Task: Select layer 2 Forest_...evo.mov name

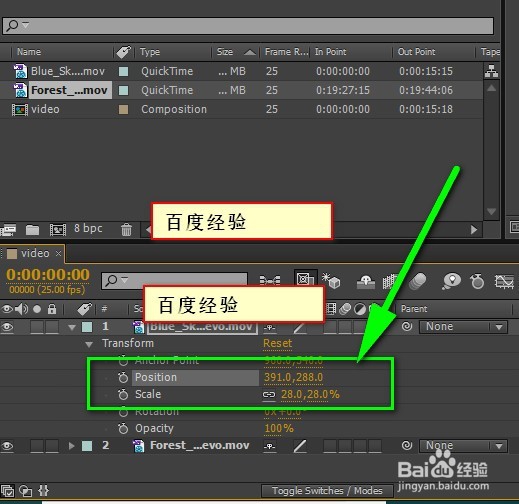Action: [199, 445]
